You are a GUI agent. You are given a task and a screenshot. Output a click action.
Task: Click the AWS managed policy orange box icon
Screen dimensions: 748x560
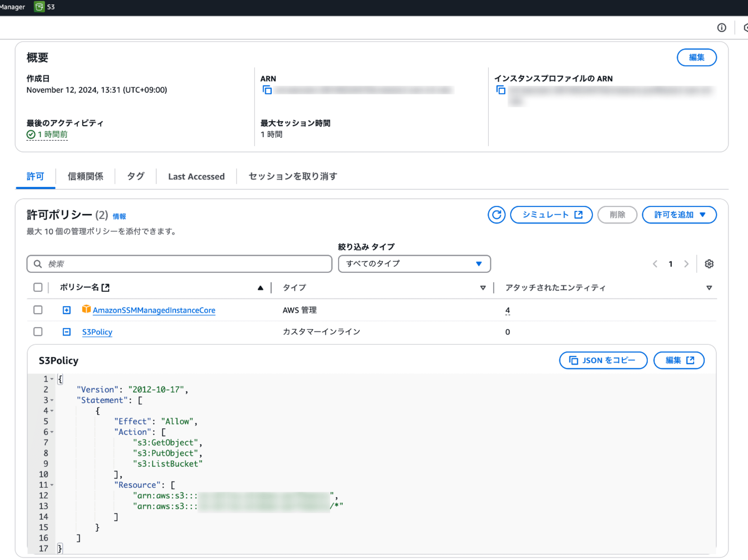[86, 309]
